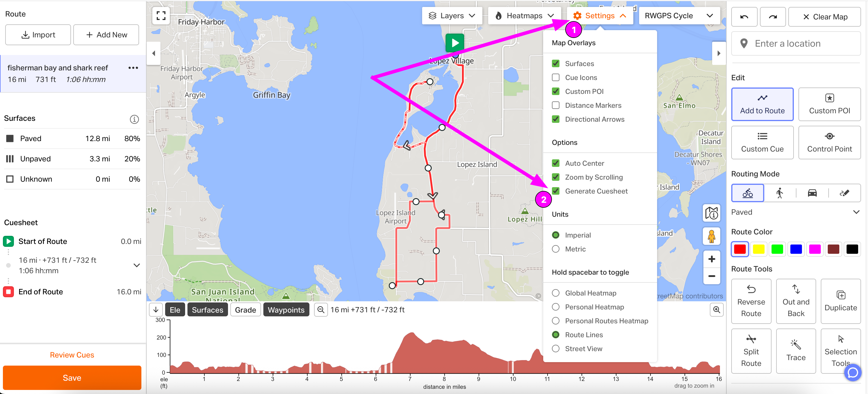Switch to driving routing mode

[812, 193]
